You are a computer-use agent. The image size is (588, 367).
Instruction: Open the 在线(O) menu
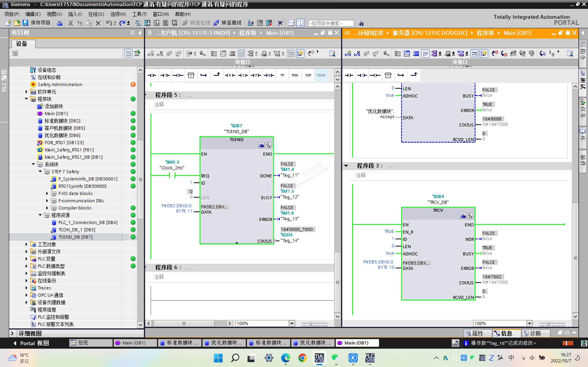coord(96,14)
